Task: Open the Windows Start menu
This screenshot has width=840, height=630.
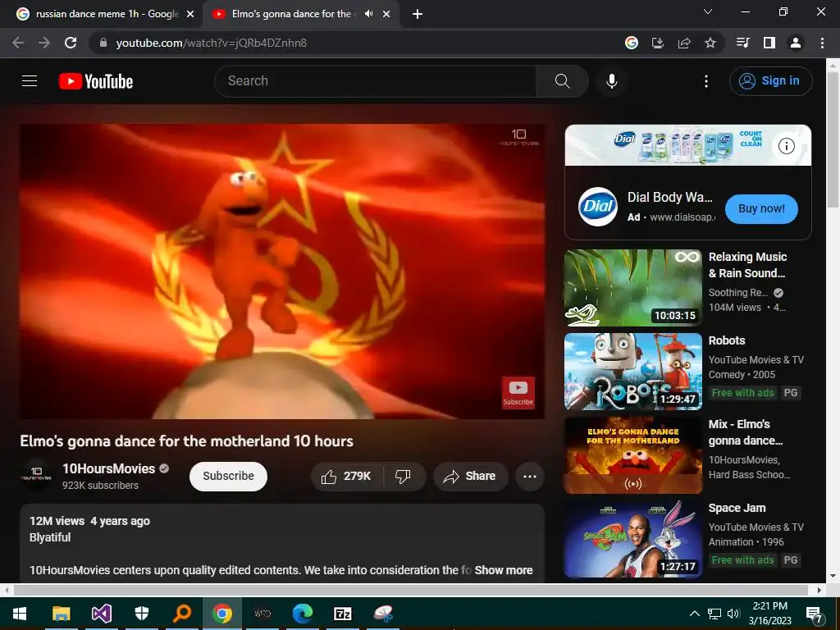Action: (x=20, y=614)
